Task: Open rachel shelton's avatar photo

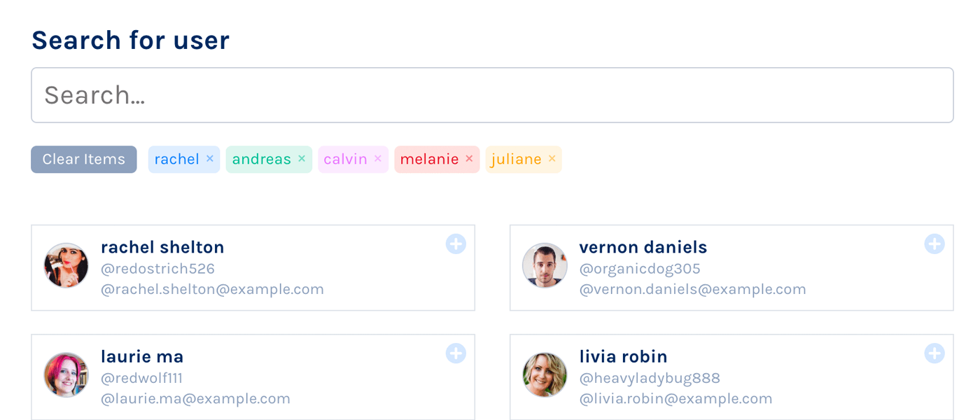Action: pos(66,266)
